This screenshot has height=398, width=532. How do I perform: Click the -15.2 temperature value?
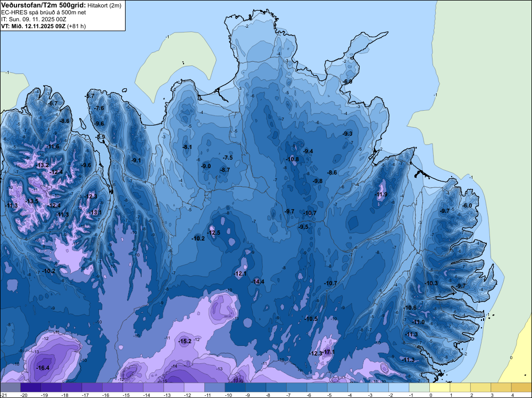(x=185, y=342)
